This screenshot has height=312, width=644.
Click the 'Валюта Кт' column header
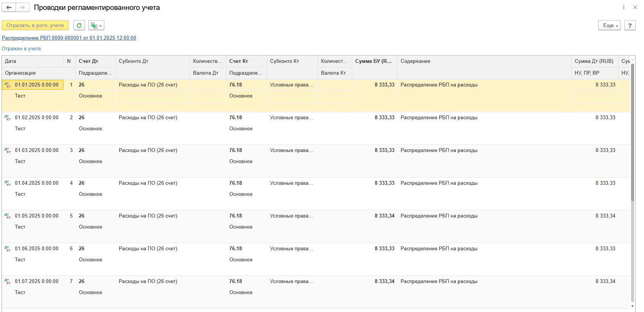(335, 73)
